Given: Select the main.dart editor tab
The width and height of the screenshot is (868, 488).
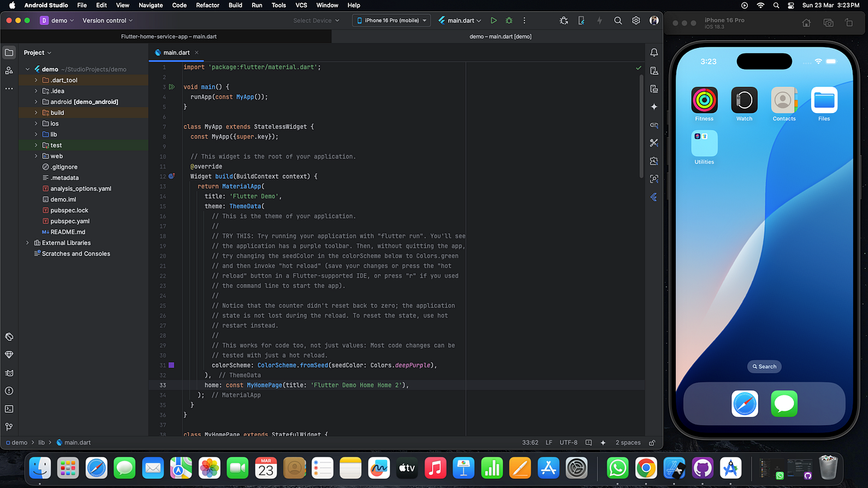Looking at the screenshot, I should (176, 52).
